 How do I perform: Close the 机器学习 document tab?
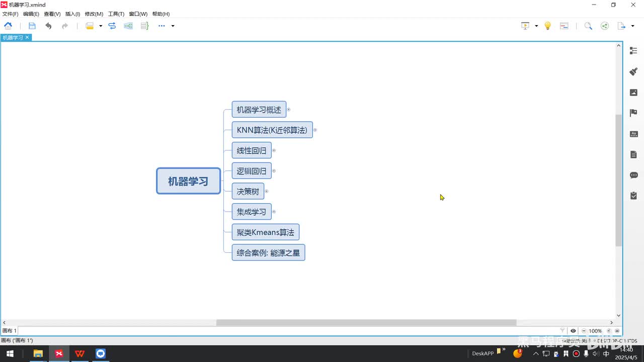pyautogui.click(x=28, y=38)
